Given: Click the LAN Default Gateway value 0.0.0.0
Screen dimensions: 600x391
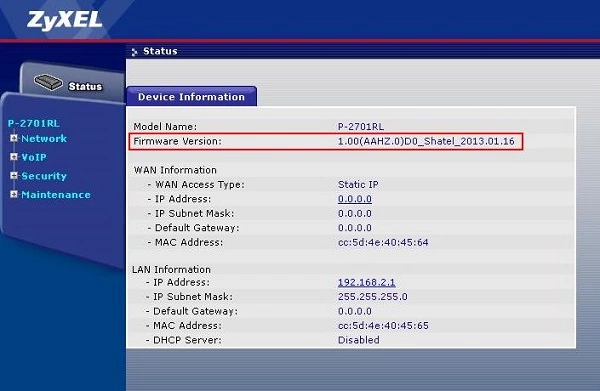Looking at the screenshot, I should click(355, 311).
